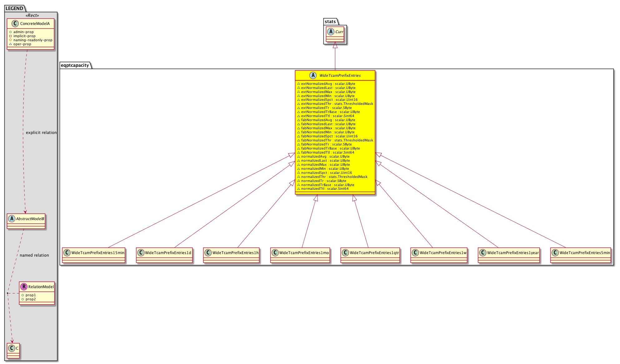Click the eqptcapacity package tab
Screen dimensions: 620x364
75,65
